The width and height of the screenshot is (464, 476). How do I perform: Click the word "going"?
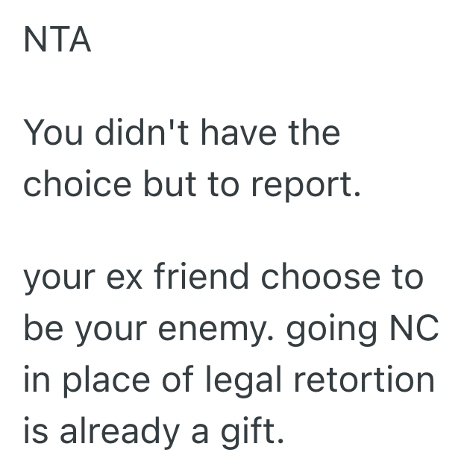(x=347, y=331)
